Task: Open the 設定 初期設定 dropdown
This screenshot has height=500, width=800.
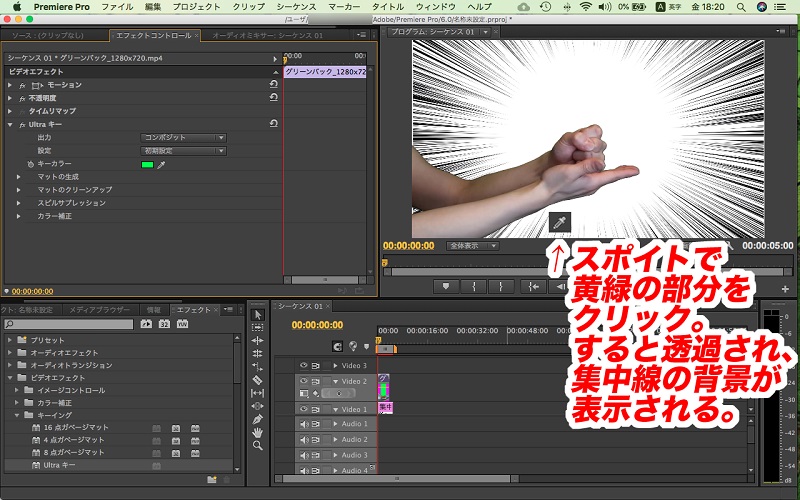Action: click(183, 151)
